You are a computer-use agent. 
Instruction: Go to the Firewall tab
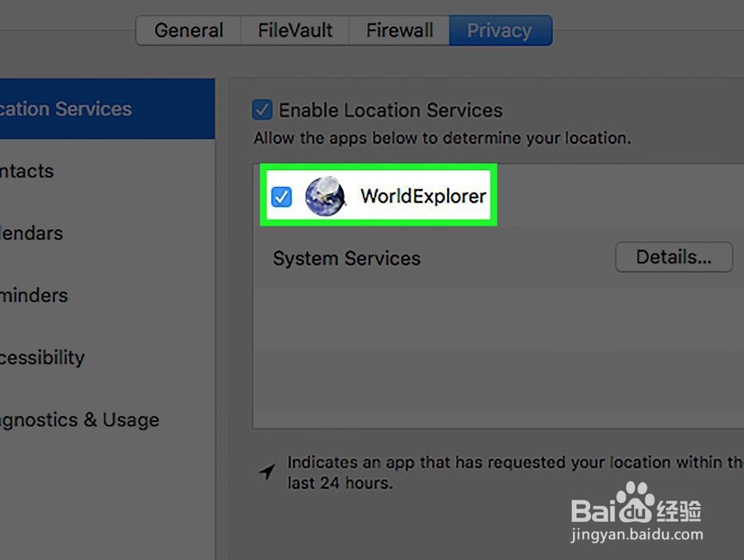(399, 31)
